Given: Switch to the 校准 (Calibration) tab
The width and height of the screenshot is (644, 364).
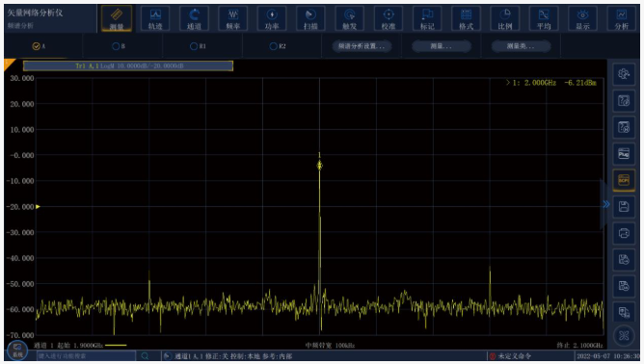Looking at the screenshot, I should click(x=389, y=18).
